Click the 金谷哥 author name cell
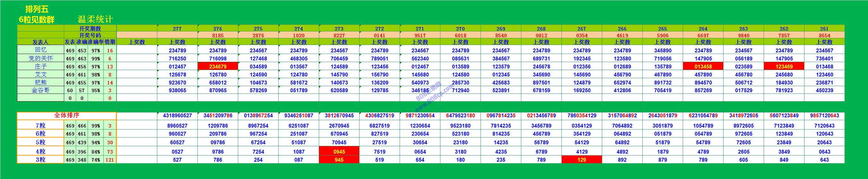 40,90
